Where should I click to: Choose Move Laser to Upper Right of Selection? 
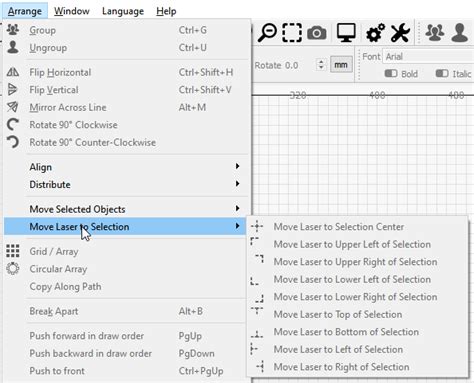(358, 262)
